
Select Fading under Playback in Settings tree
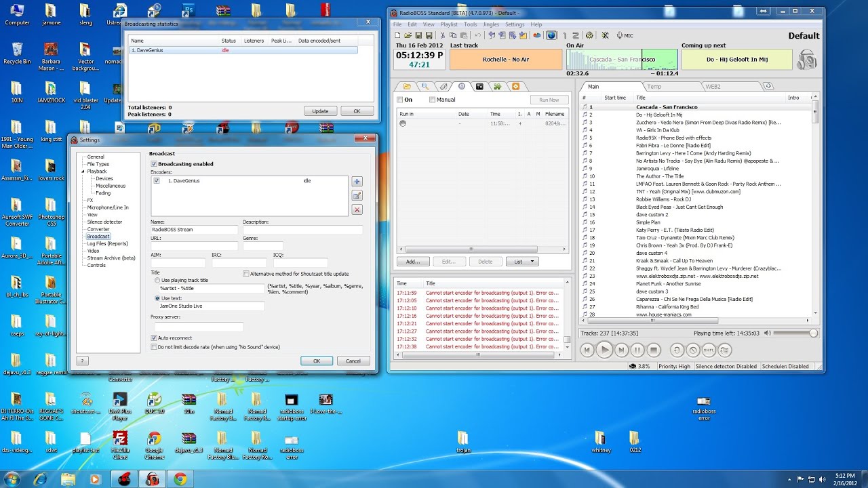[103, 193]
